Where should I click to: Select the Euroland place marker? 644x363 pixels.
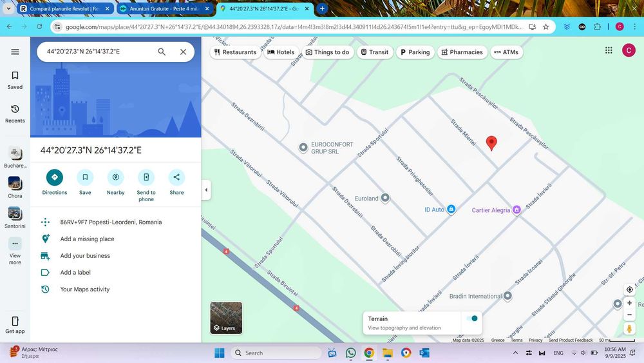point(385,198)
